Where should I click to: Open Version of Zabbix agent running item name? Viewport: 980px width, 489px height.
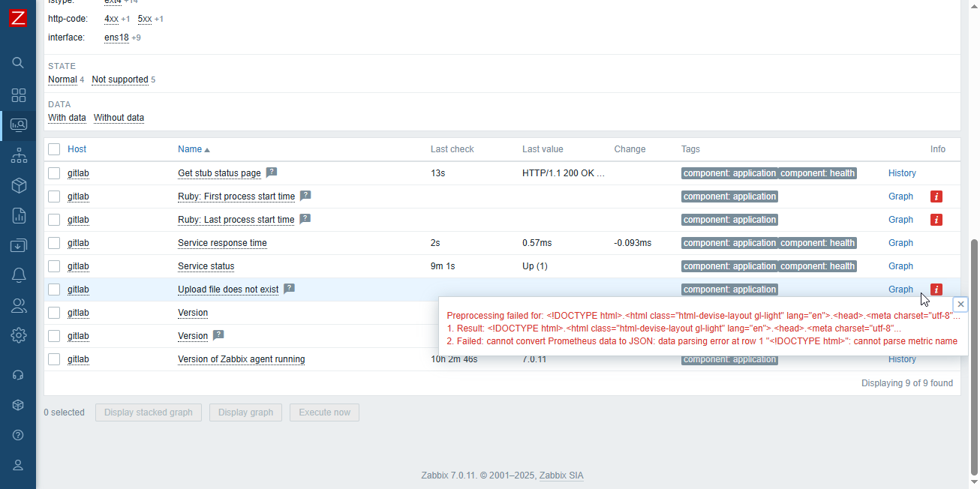tap(241, 359)
